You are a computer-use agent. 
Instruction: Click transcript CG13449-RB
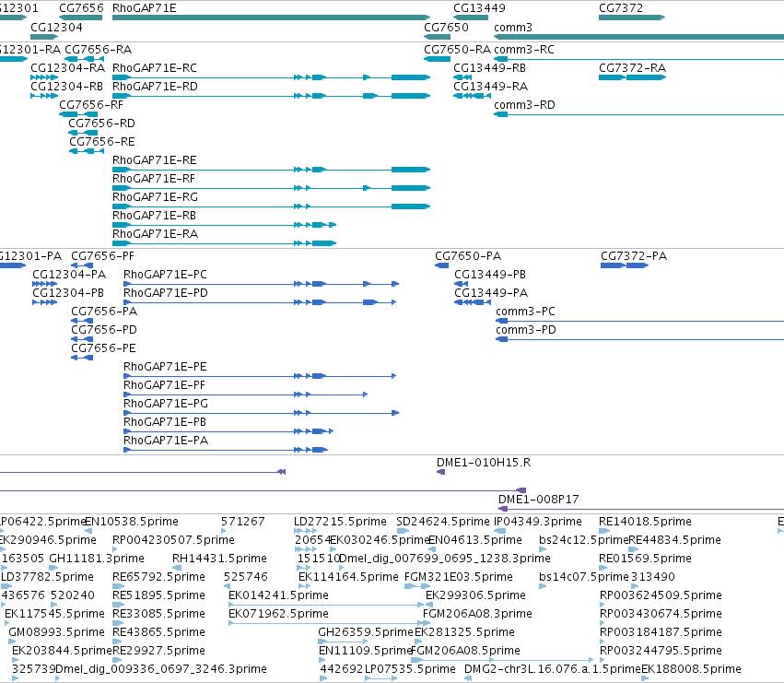462,77
